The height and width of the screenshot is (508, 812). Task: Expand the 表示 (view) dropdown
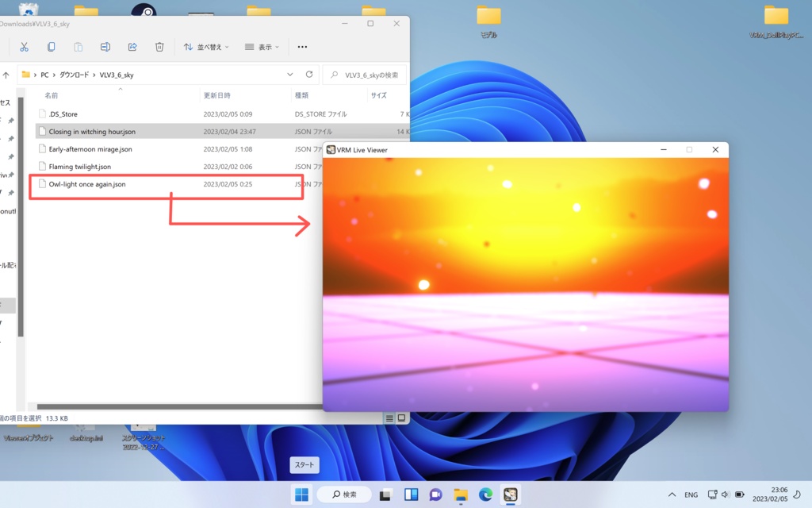tap(262, 46)
